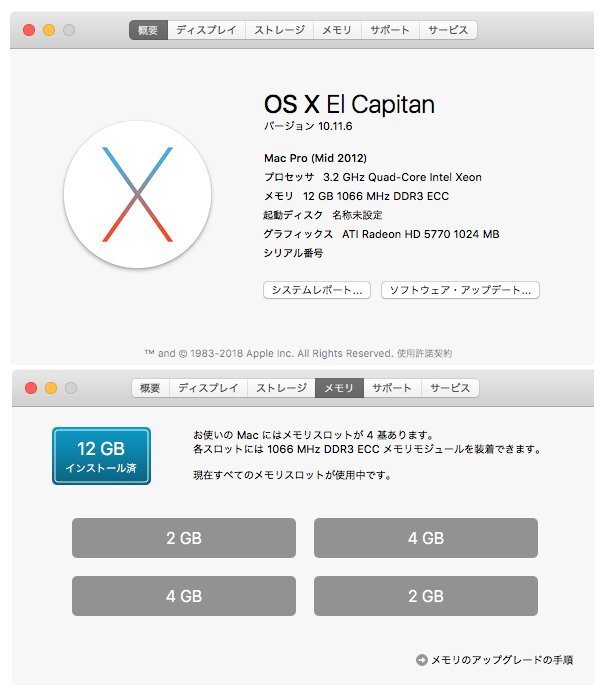603x691 pixels.
Task: Open the サポート tab in the upper window
Action: tap(390, 30)
